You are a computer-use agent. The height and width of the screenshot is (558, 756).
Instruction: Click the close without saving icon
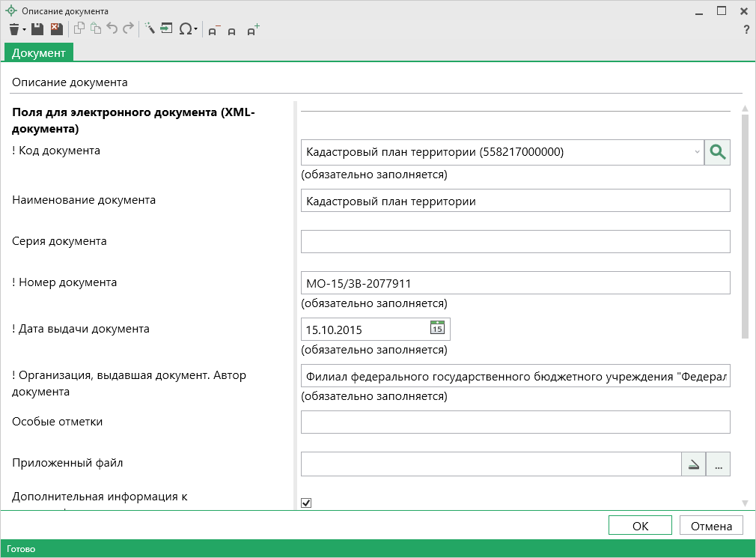point(56,29)
